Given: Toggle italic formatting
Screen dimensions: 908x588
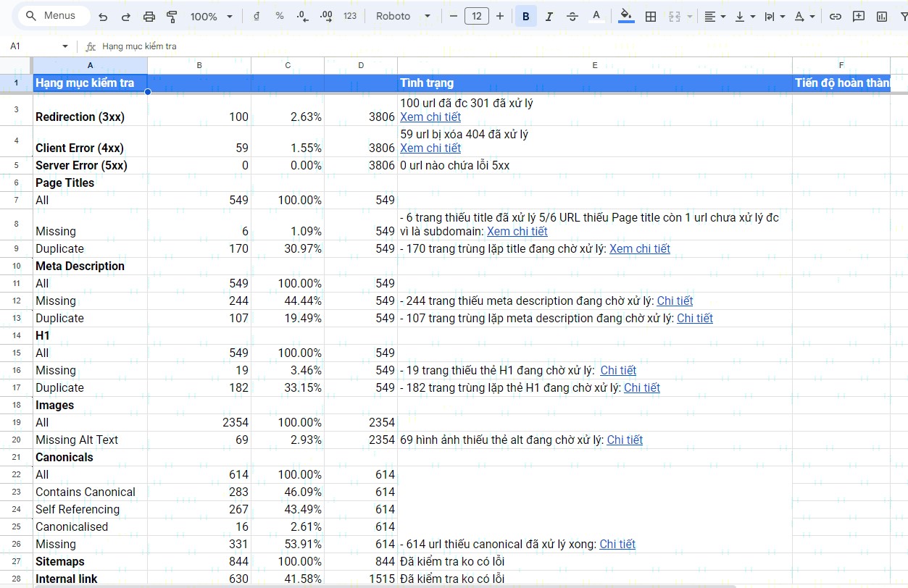Looking at the screenshot, I should click(549, 17).
